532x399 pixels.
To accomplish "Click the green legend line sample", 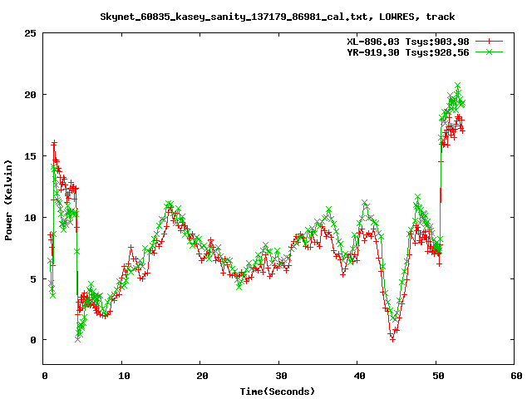I will (x=489, y=52).
